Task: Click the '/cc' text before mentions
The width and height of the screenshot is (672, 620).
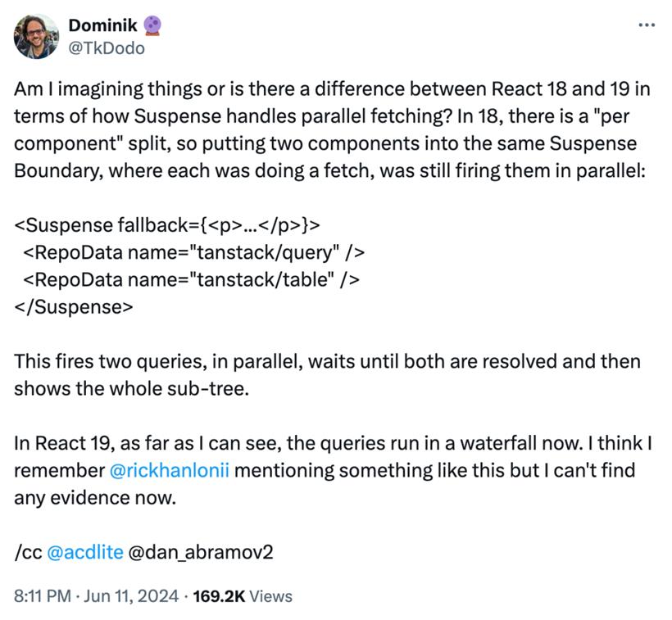Action: coord(28,552)
